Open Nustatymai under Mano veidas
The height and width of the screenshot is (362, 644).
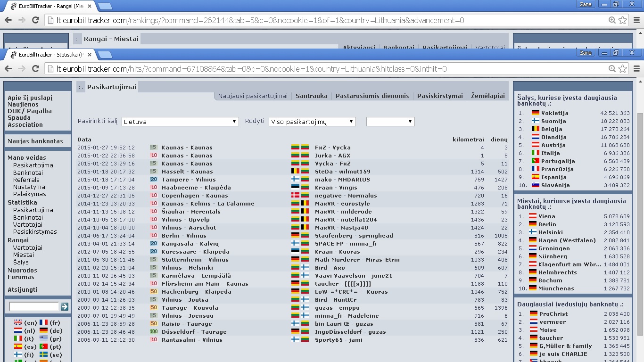coord(30,187)
